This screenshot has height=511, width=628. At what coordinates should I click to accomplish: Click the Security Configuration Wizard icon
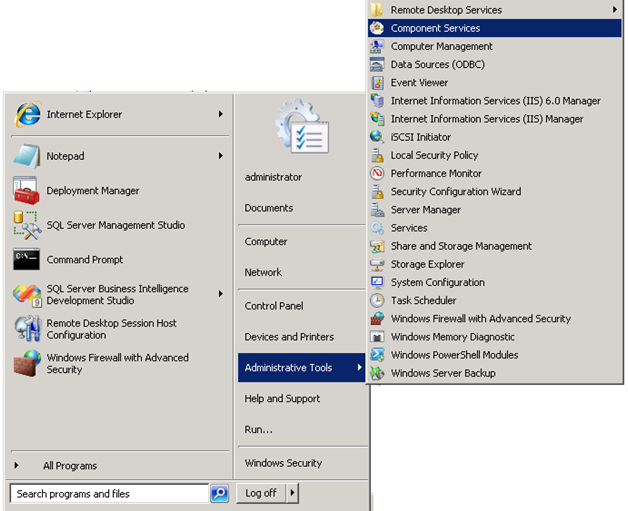pyautogui.click(x=377, y=192)
